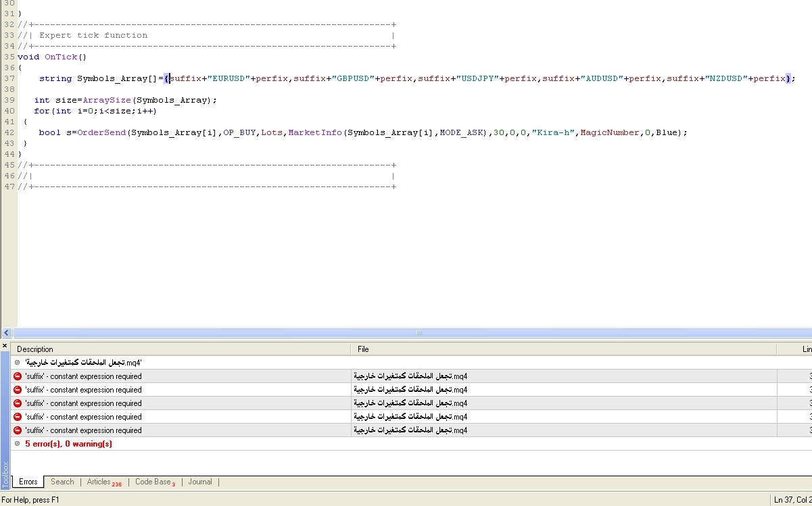Show the Journal tab

click(200, 482)
